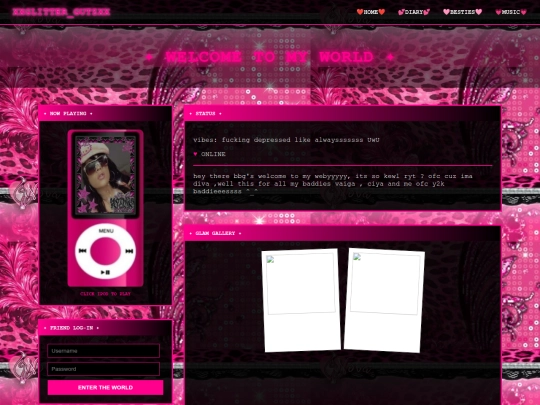Click the pink iPod center button
The width and height of the screenshot is (540, 405).
[105, 251]
